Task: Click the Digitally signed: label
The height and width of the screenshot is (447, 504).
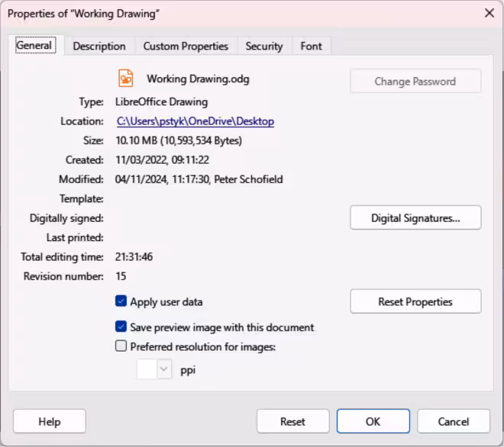Action: click(66, 218)
